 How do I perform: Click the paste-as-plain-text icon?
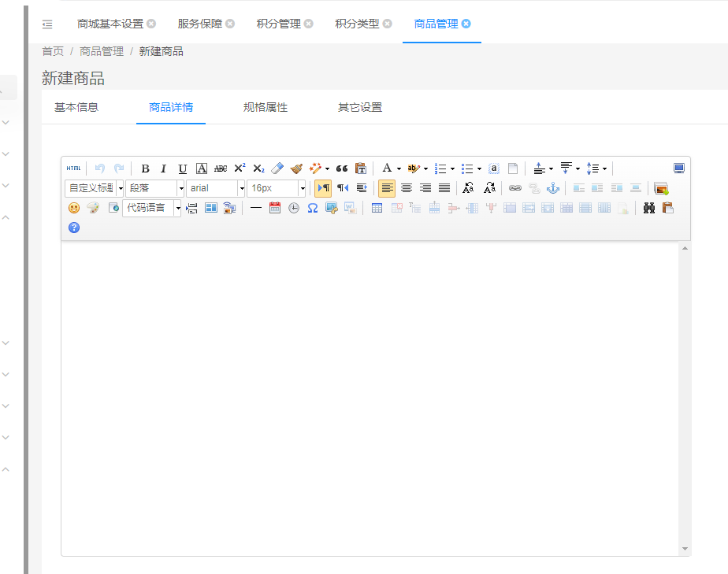[361, 168]
